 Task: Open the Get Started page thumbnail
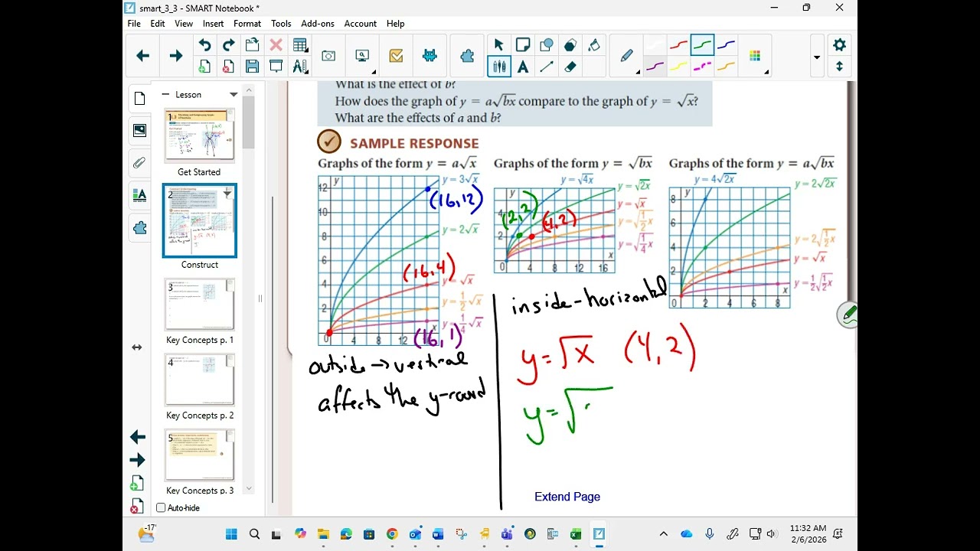tap(200, 135)
